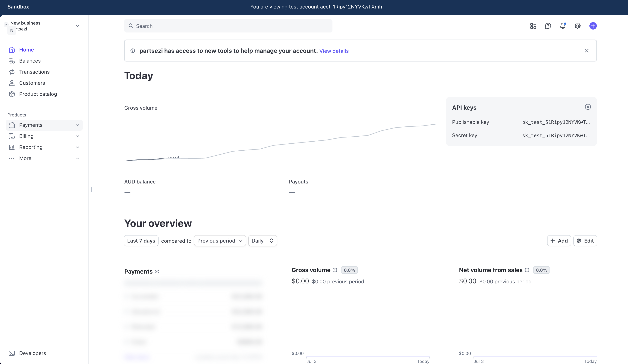Open the apps grid icon in header
628x364 pixels.
533,26
